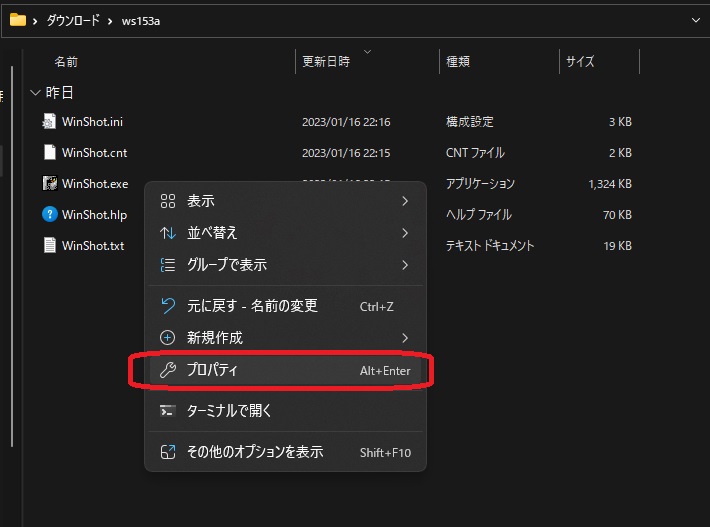
Task: Choose ターミナルで開く
Action: (285, 411)
